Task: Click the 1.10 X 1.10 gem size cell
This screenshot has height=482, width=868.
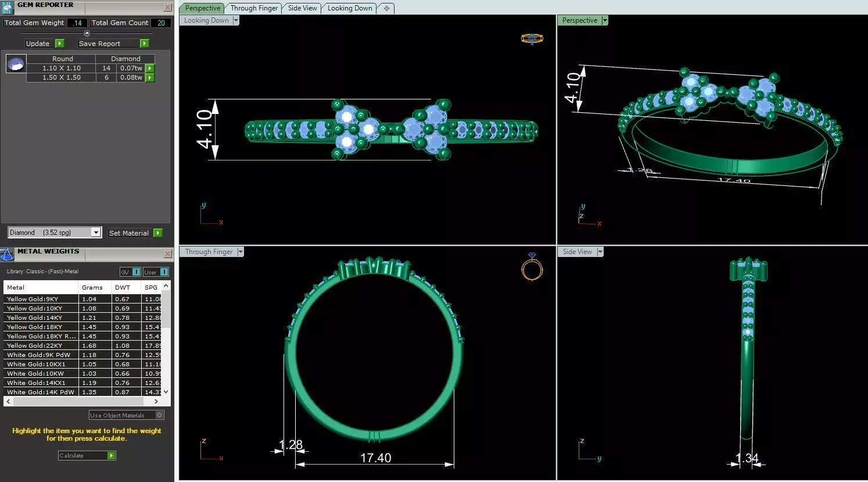Action: [62, 68]
